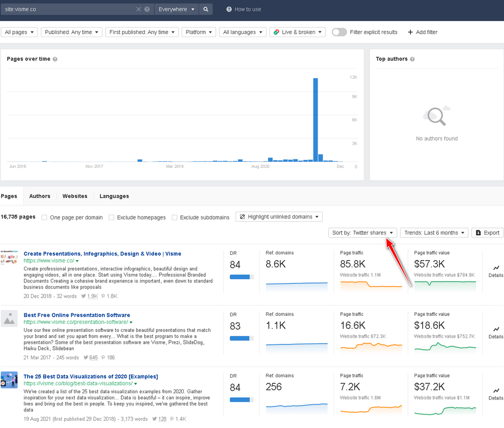The image size is (504, 428).
Task: Open the How to use guide
Action: click(x=244, y=10)
